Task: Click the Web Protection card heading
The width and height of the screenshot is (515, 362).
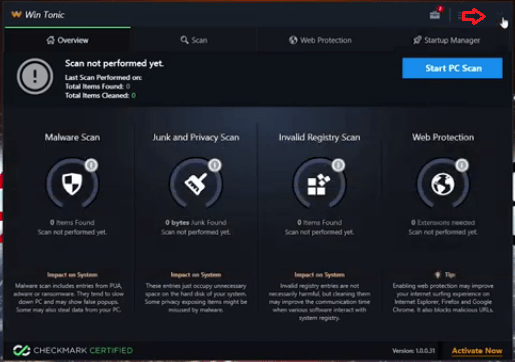Action: 443,137
